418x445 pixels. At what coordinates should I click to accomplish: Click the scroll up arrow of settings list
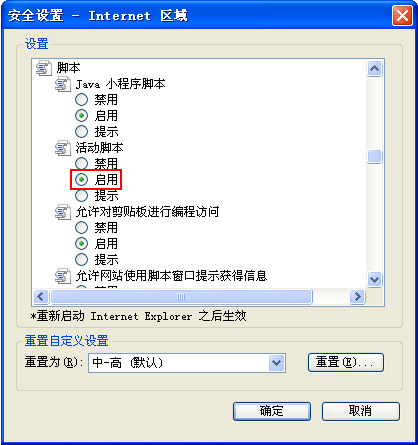pos(375,69)
